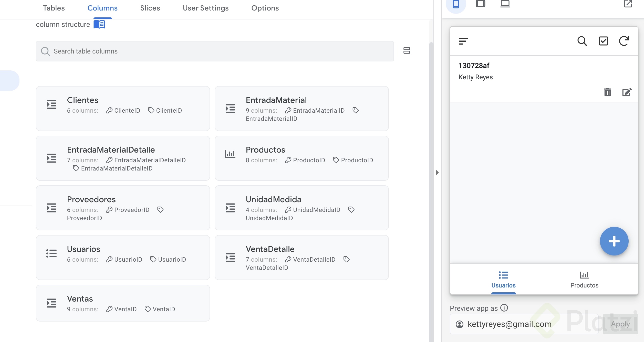644x342 pixels.
Task: Click the column structure book icon
Action: point(99,25)
